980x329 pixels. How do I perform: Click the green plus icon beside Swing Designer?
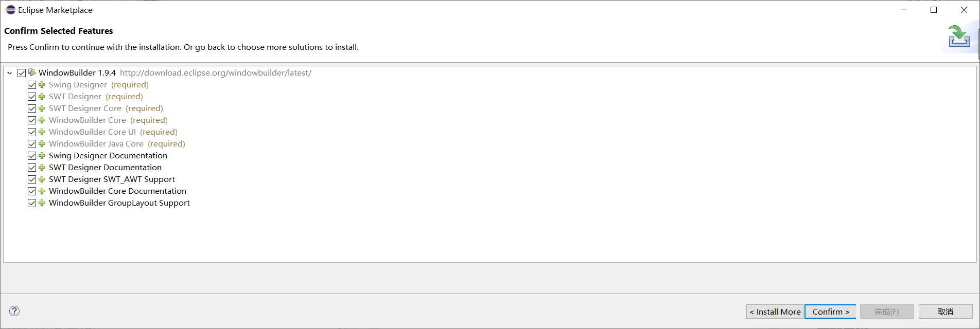41,84
